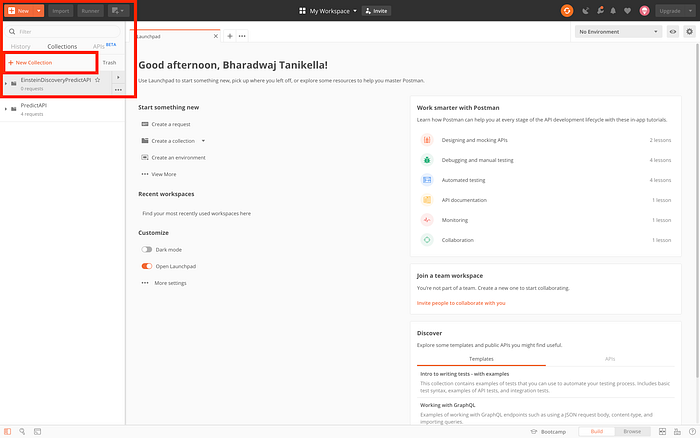Open the Create a collection dropdown arrow
The height and width of the screenshot is (438, 700).
203,141
